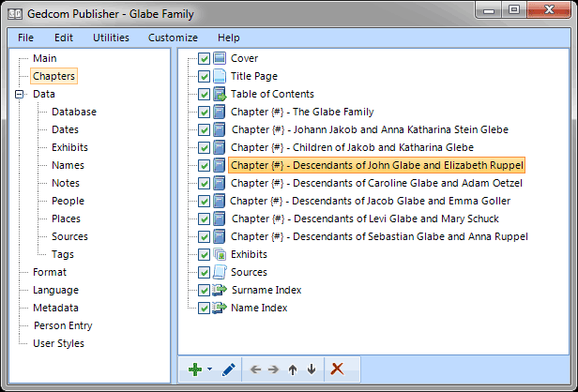
Task: Click the Name Index icon
Action: pos(220,308)
